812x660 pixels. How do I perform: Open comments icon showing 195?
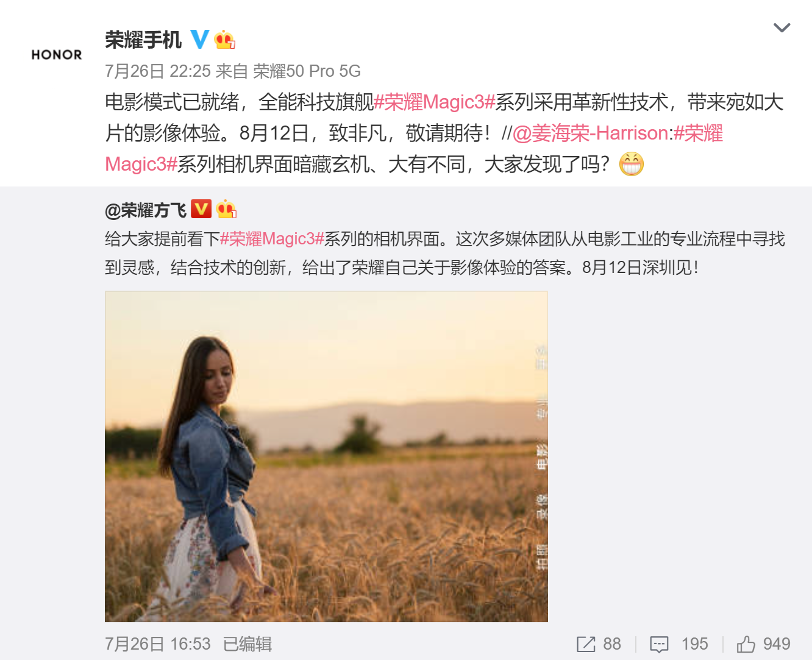coord(659,644)
